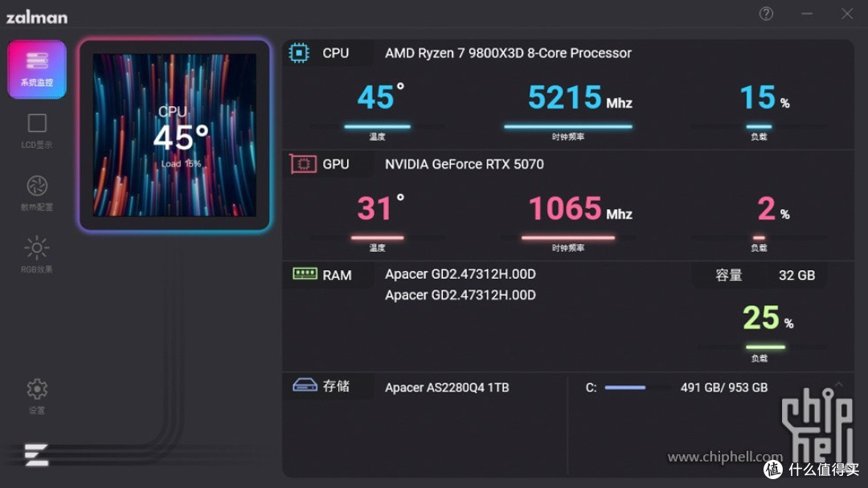Click the CPU chip icon
Screen dimensions: 868x488
click(x=299, y=53)
